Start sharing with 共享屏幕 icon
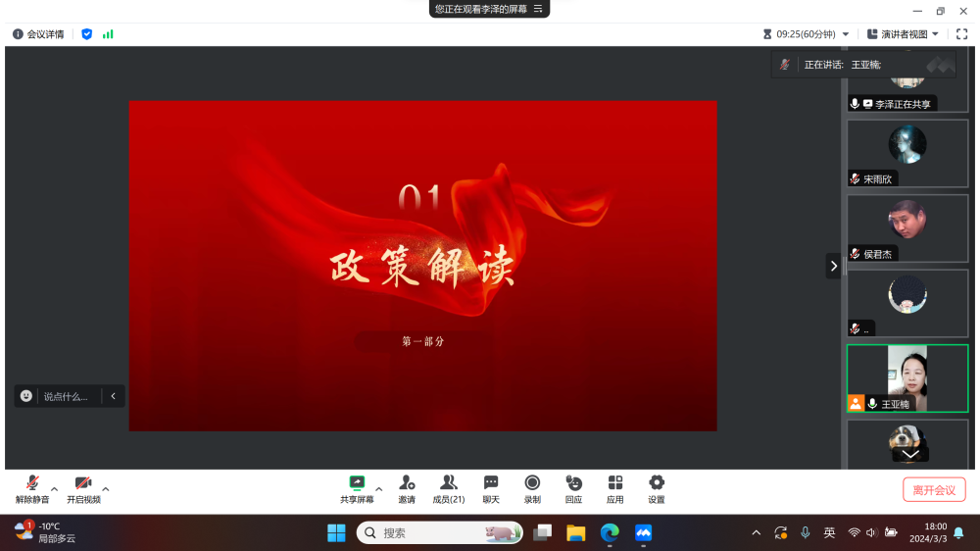This screenshot has height=551, width=980. [357, 482]
